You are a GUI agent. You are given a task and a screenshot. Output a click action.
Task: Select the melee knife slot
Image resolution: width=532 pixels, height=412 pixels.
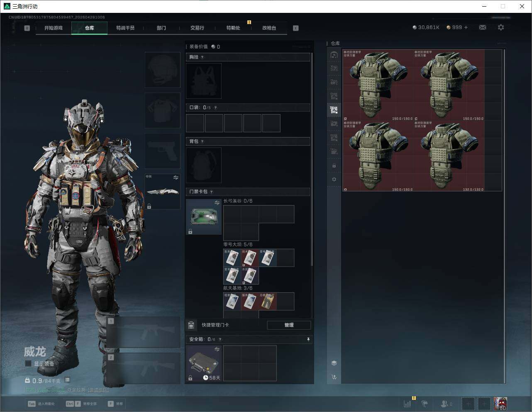point(162,191)
